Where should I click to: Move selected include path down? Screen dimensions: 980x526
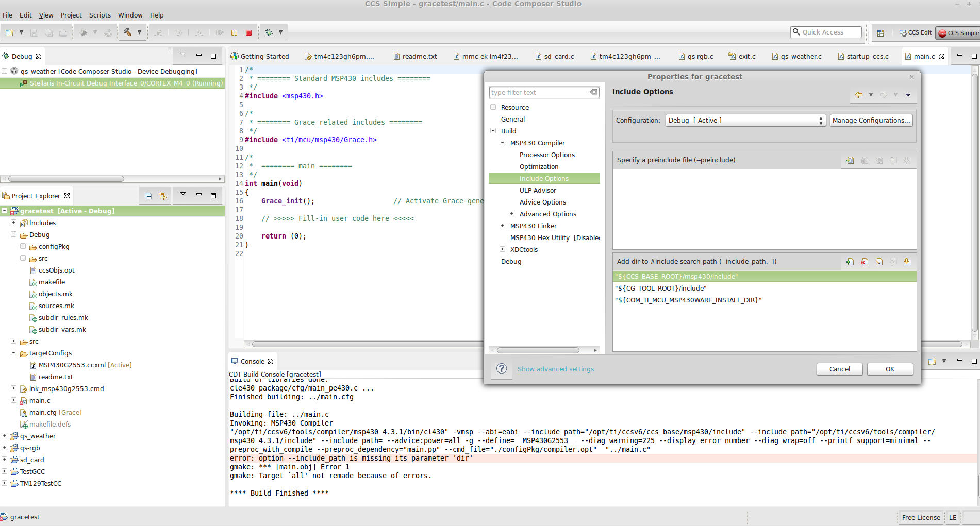pos(907,262)
